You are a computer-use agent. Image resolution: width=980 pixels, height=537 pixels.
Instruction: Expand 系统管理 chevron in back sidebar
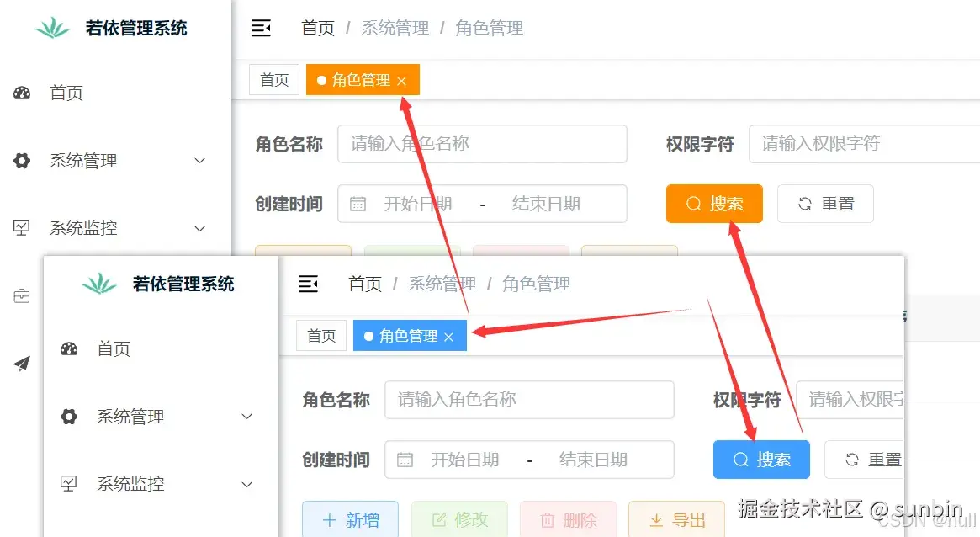click(x=200, y=161)
